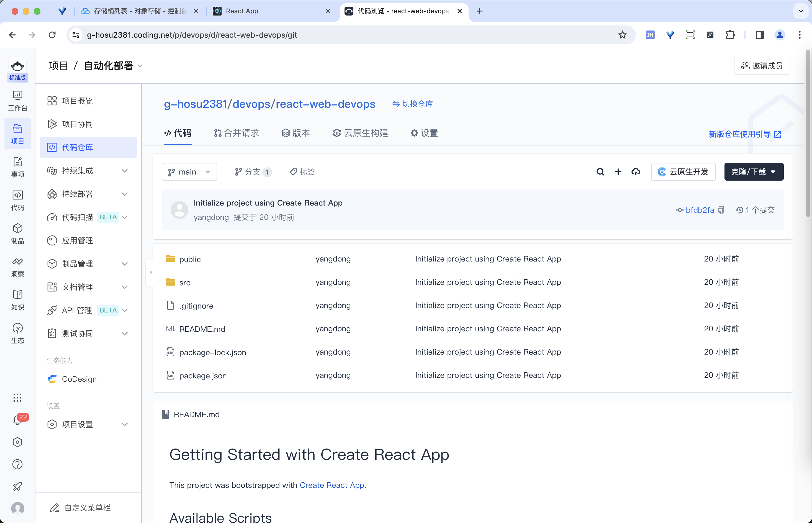This screenshot has width=812, height=523.
Task: Switch to the 云原生构建 tab
Action: point(360,133)
